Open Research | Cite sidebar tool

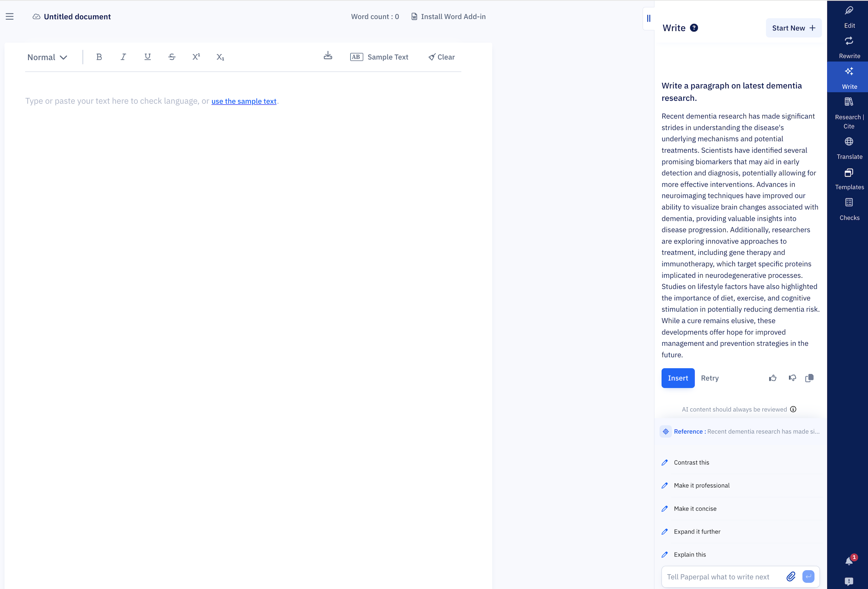tap(849, 112)
